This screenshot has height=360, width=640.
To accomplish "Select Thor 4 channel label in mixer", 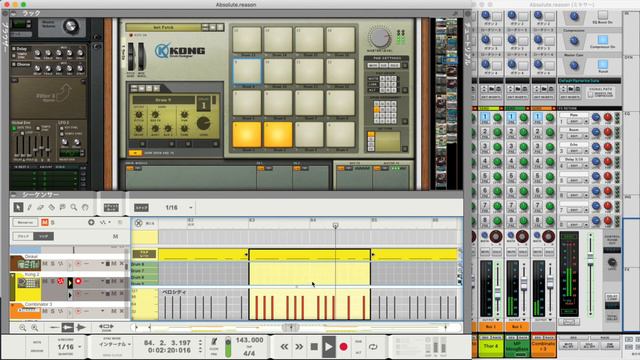I will coord(491,346).
